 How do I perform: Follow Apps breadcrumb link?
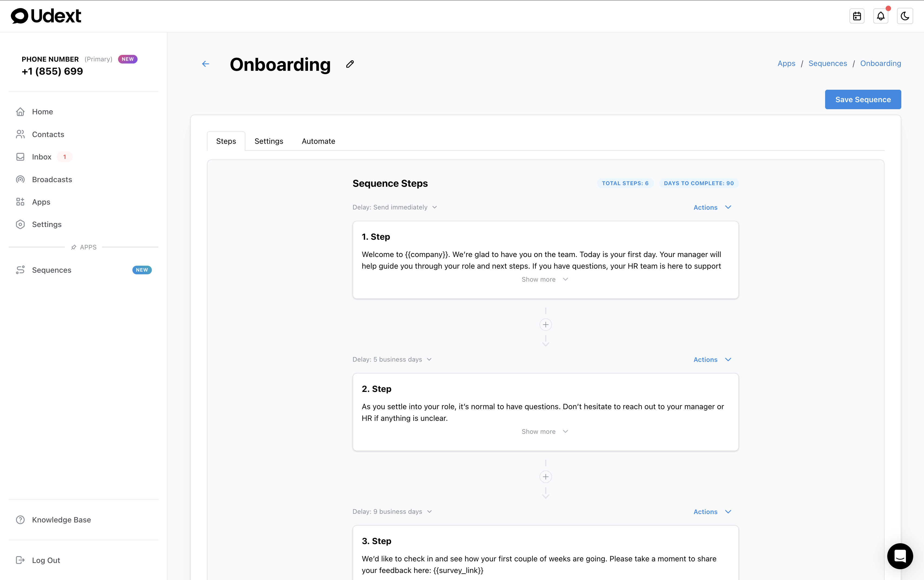click(x=786, y=63)
